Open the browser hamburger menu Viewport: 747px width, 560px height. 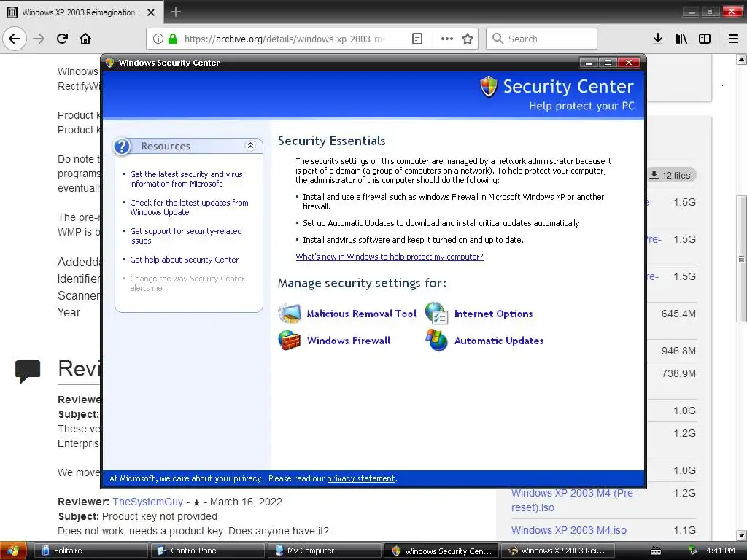pos(733,39)
